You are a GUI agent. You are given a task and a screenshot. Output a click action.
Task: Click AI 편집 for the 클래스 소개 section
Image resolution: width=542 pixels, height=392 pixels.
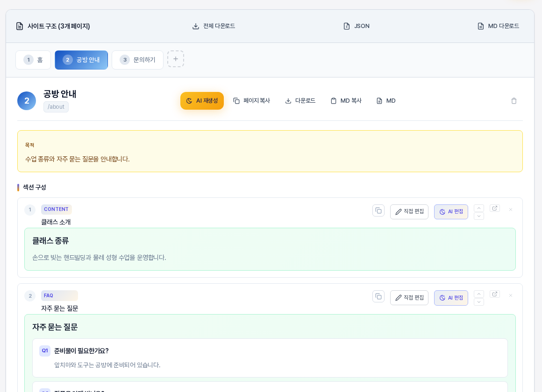pyautogui.click(x=451, y=212)
